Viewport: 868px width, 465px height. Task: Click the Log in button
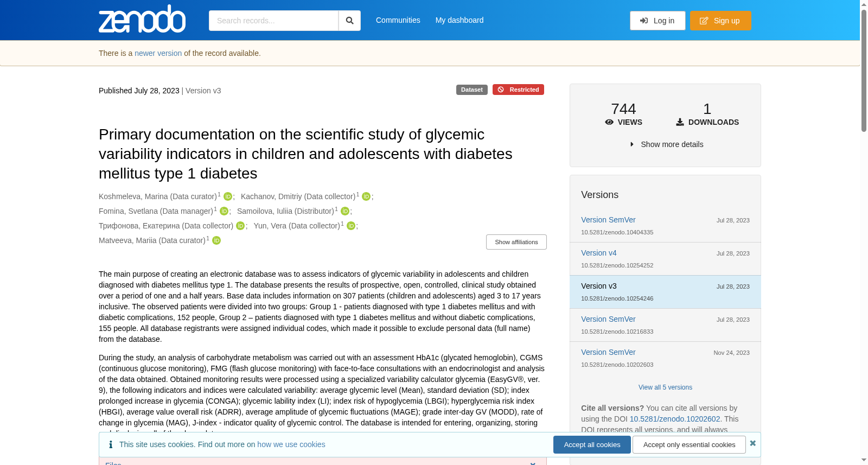[x=658, y=21]
